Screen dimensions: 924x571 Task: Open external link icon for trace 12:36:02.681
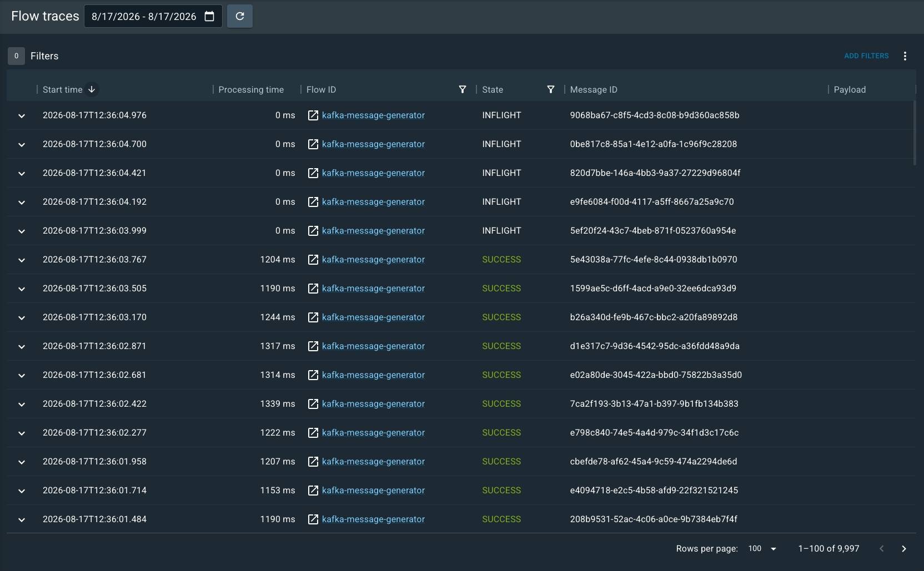click(313, 375)
